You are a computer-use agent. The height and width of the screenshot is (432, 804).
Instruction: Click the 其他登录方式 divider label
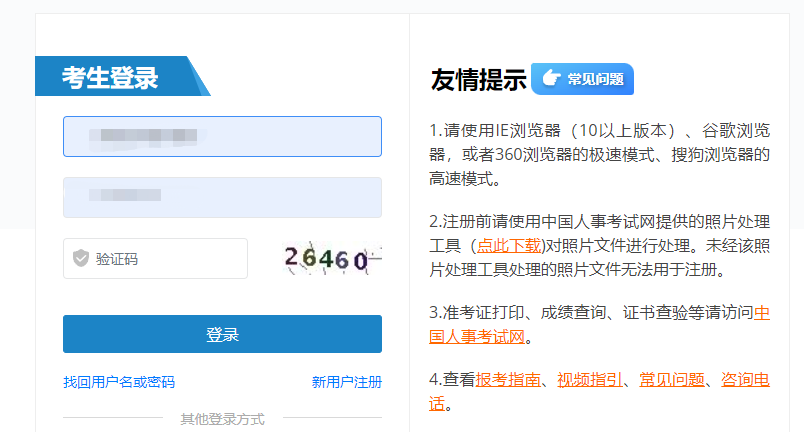pos(222,419)
